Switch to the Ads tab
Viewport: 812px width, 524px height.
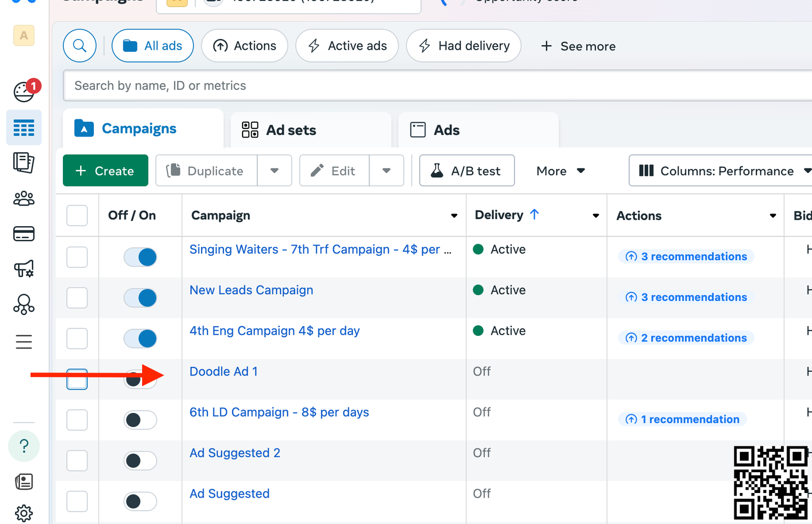point(478,130)
